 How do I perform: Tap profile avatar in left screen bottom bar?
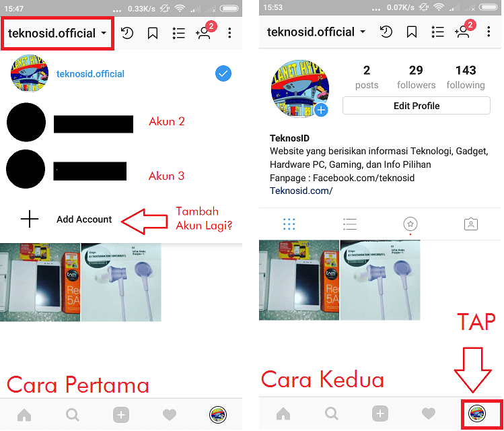click(218, 415)
